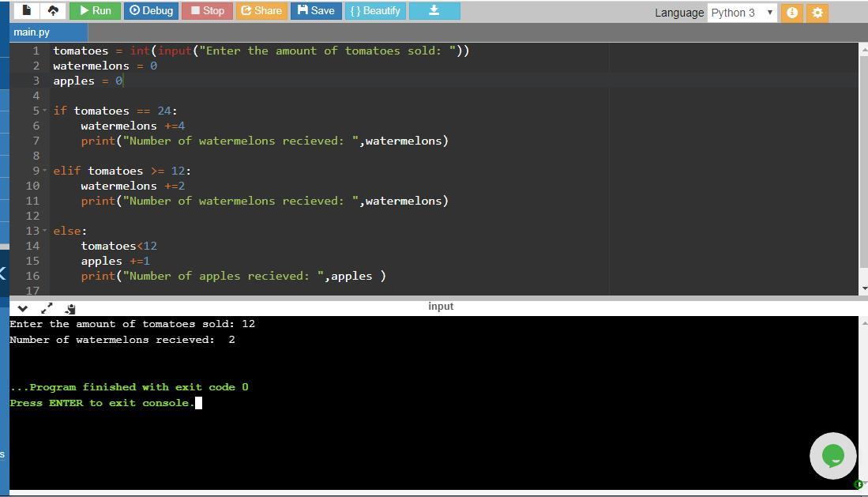This screenshot has height=497, width=868.
Task: Stop the running program
Action: click(x=207, y=11)
